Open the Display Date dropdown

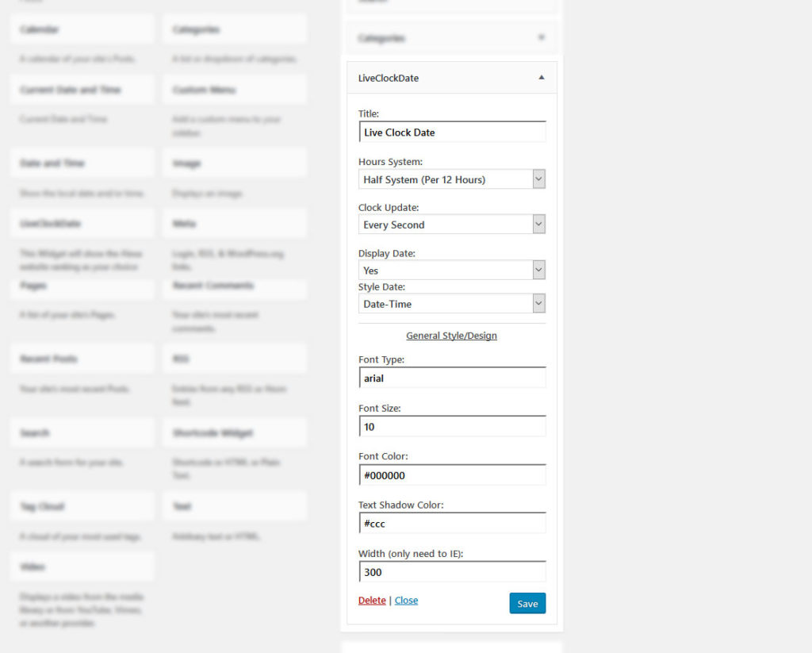pos(452,270)
